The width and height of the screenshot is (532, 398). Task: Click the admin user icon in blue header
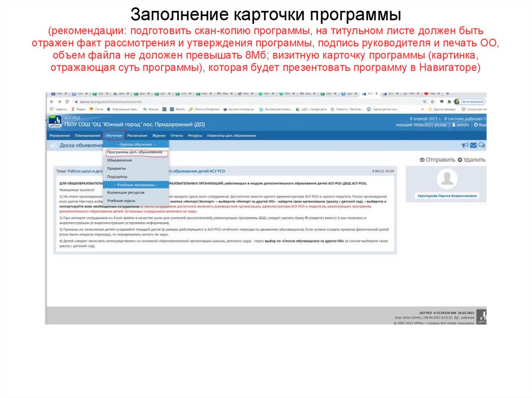[454, 125]
